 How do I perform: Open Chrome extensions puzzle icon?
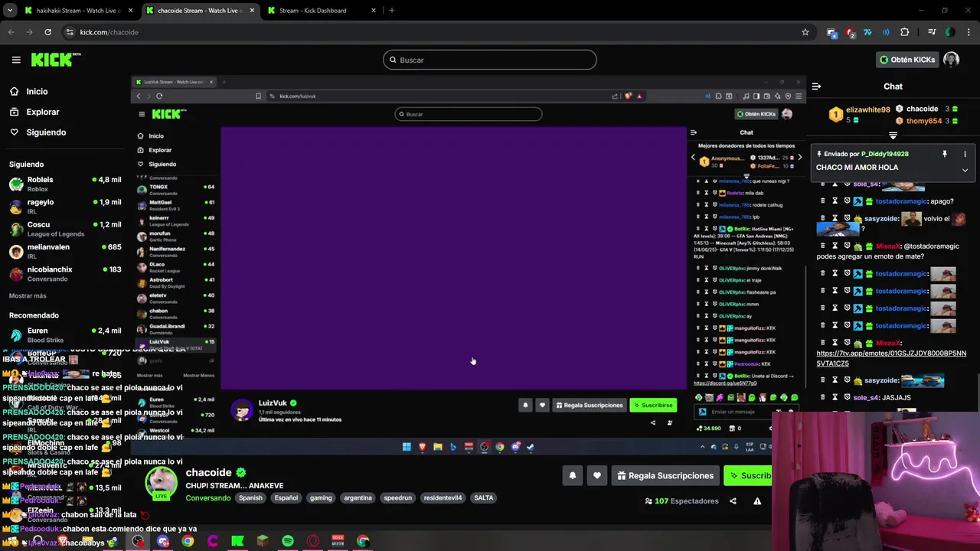click(x=905, y=32)
